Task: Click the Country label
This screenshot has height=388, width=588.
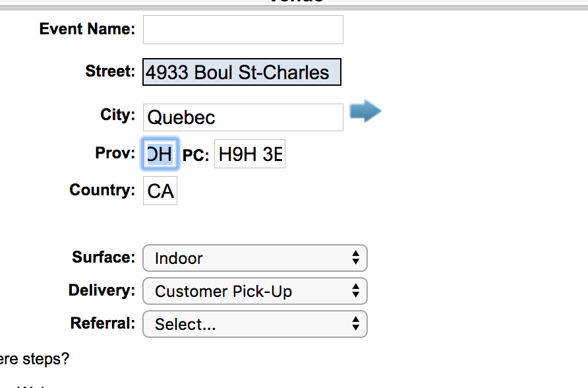Action: tap(102, 190)
